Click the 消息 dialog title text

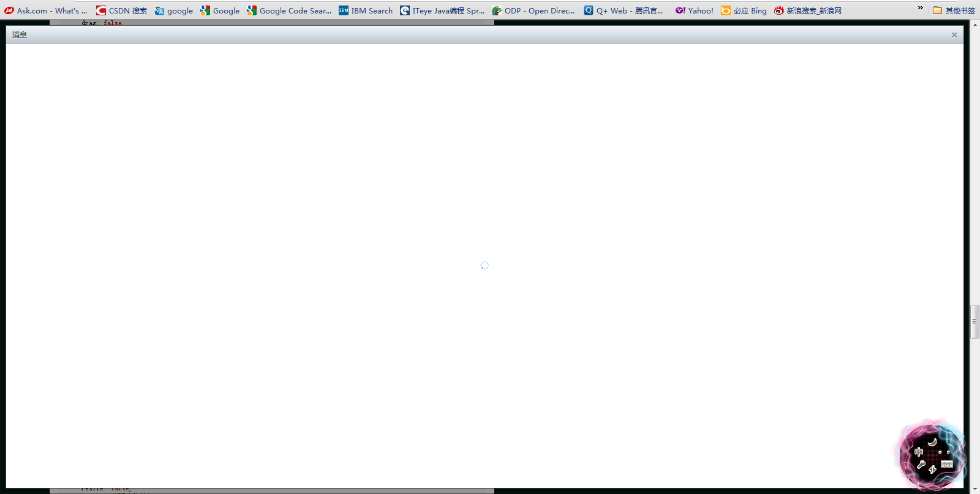tap(20, 35)
